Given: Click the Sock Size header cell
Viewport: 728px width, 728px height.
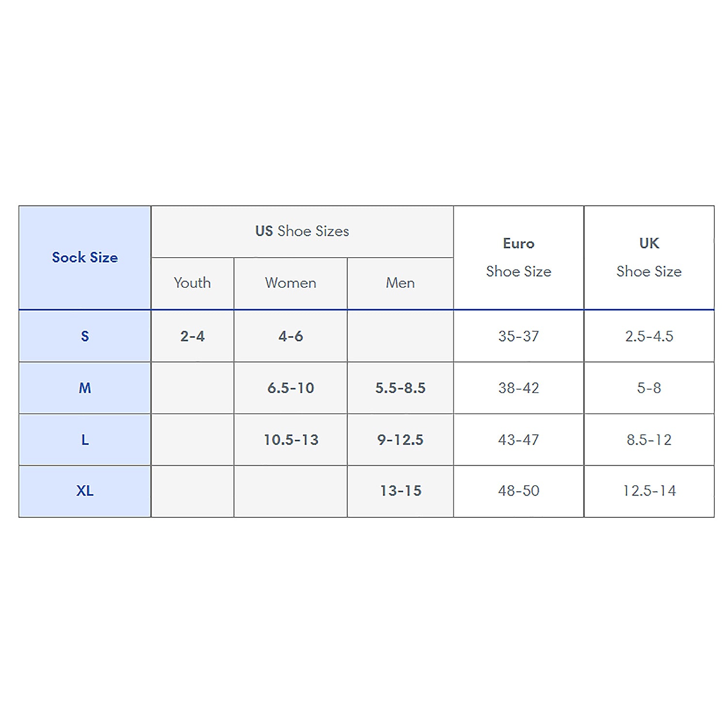Looking at the screenshot, I should (x=85, y=257).
